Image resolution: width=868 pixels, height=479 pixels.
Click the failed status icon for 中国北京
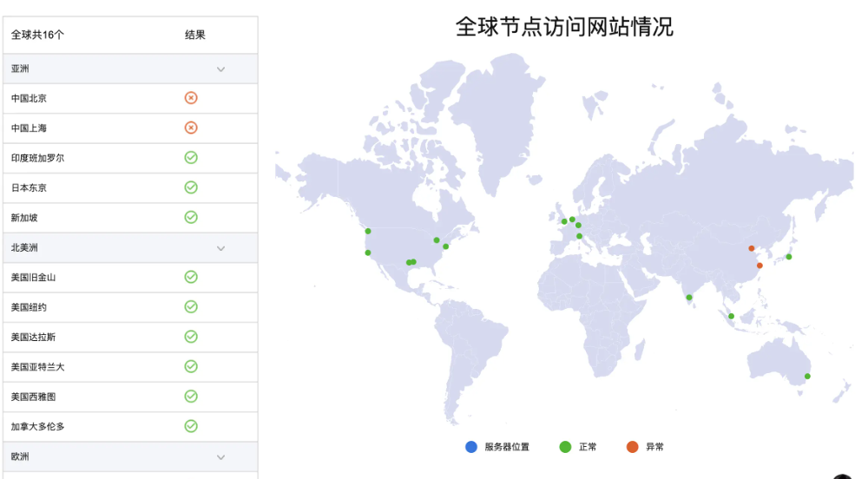click(191, 98)
